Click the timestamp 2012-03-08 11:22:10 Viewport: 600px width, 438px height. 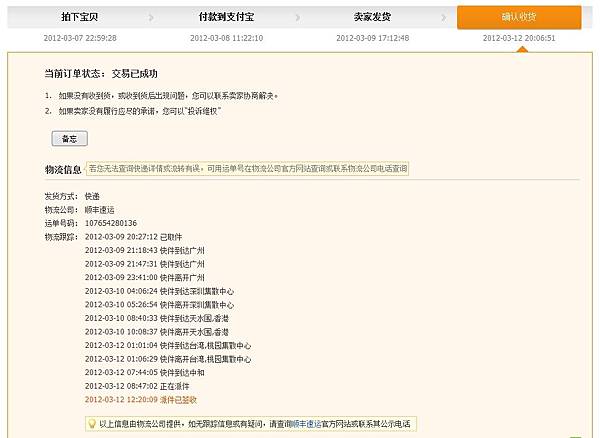[227, 38]
